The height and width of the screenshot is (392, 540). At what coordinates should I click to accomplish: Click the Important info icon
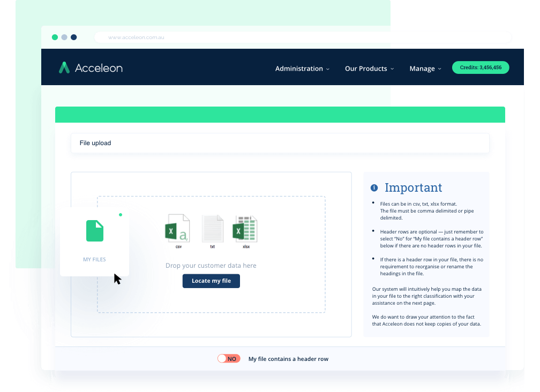[374, 188]
